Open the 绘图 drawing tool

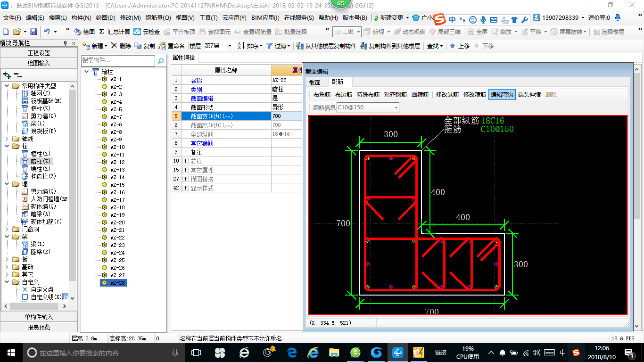(85, 32)
